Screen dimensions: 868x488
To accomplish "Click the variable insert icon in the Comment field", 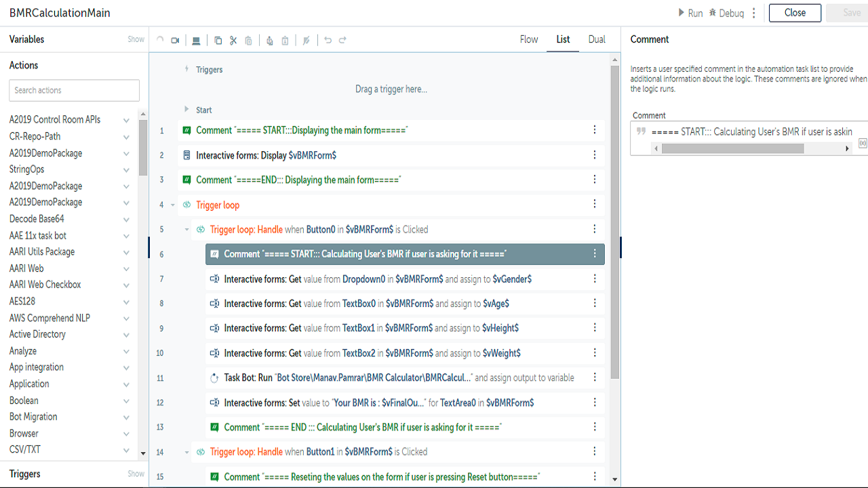I will click(862, 143).
